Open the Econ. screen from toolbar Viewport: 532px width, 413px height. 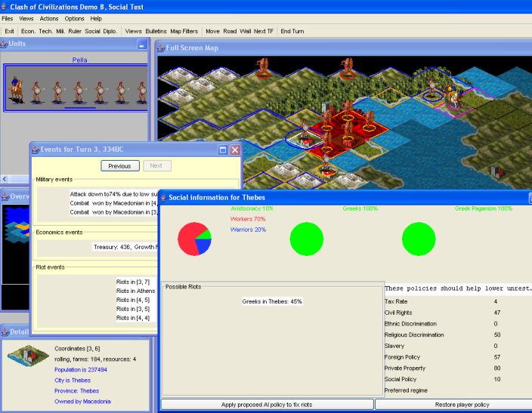pos(28,31)
